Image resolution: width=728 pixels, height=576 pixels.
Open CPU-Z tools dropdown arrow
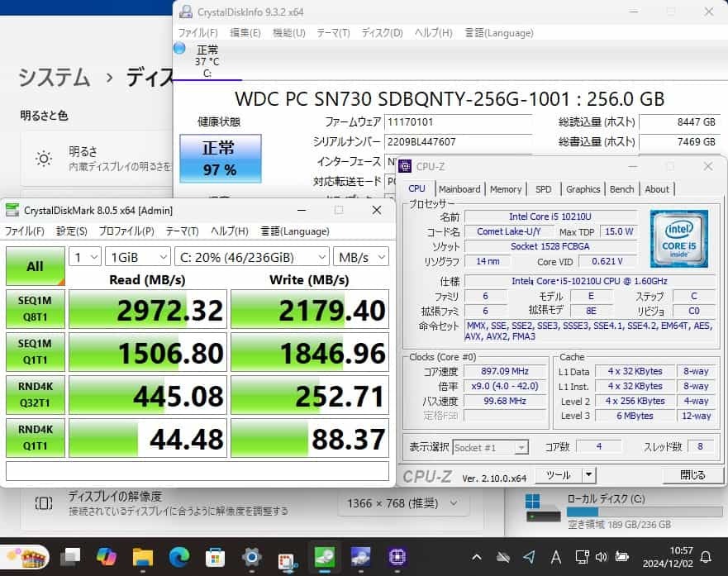point(588,475)
